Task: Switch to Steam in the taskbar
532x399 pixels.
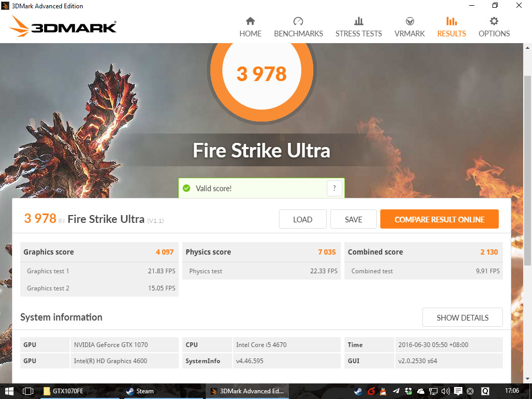Action: click(163, 391)
